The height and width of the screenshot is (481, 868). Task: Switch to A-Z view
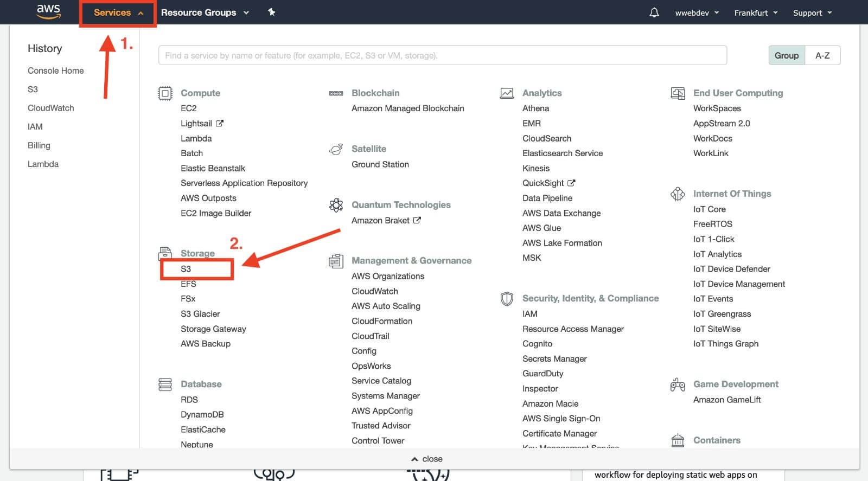click(822, 55)
